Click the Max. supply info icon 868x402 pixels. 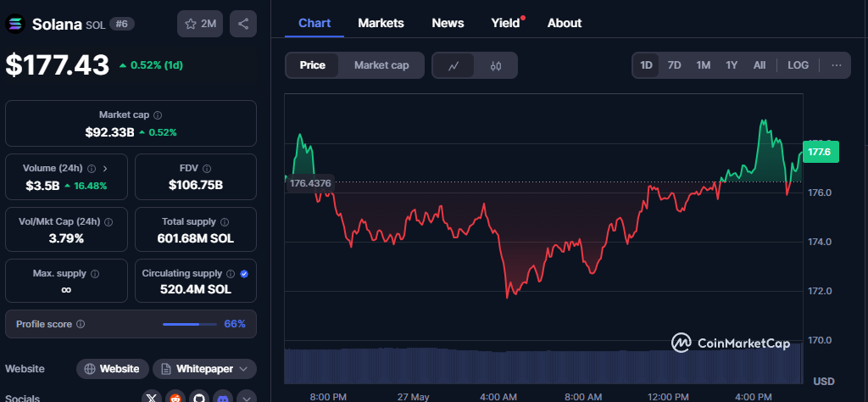click(95, 274)
